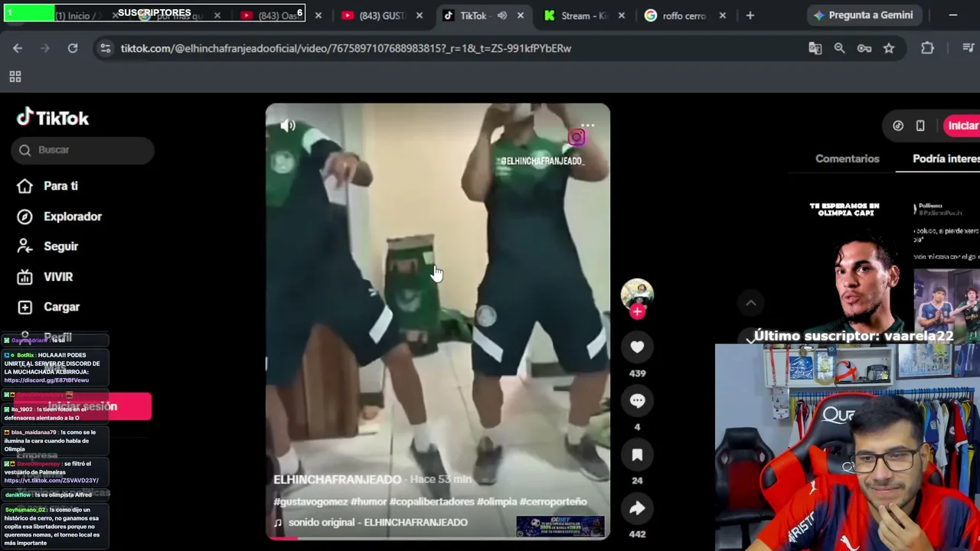
Task: Open the saved passwords key icon
Action: point(864,48)
